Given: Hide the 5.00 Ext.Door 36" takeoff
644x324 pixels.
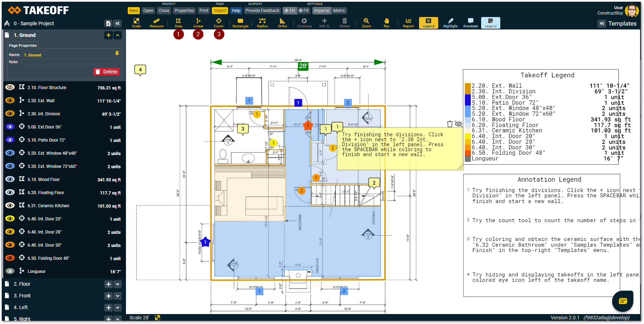Looking at the screenshot, I should tap(10, 127).
